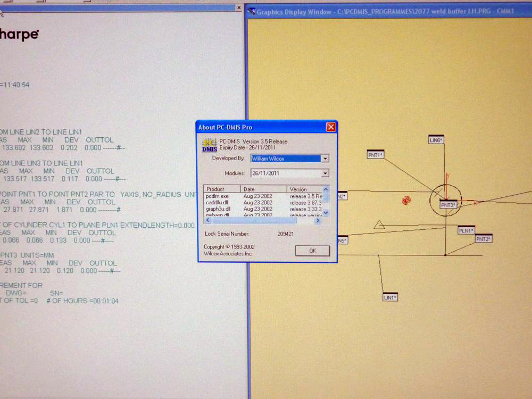
Task: Click the PLN1* label in Graphics Display
Action: click(466, 231)
